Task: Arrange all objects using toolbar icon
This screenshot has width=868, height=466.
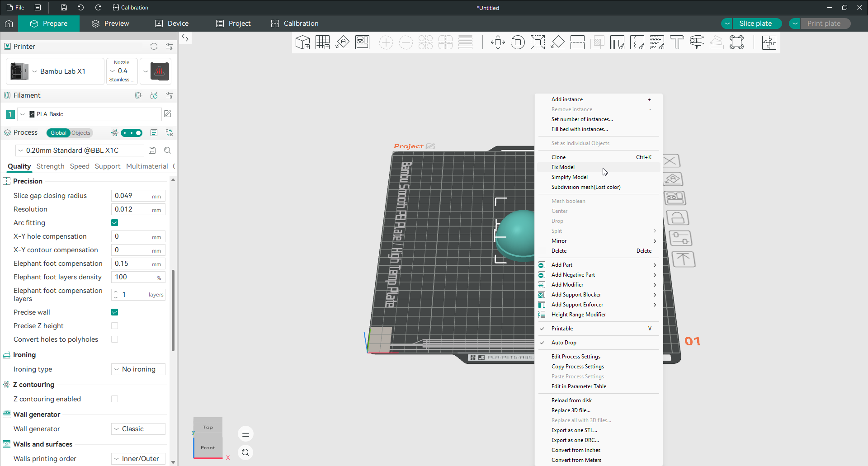Action: pos(362,42)
